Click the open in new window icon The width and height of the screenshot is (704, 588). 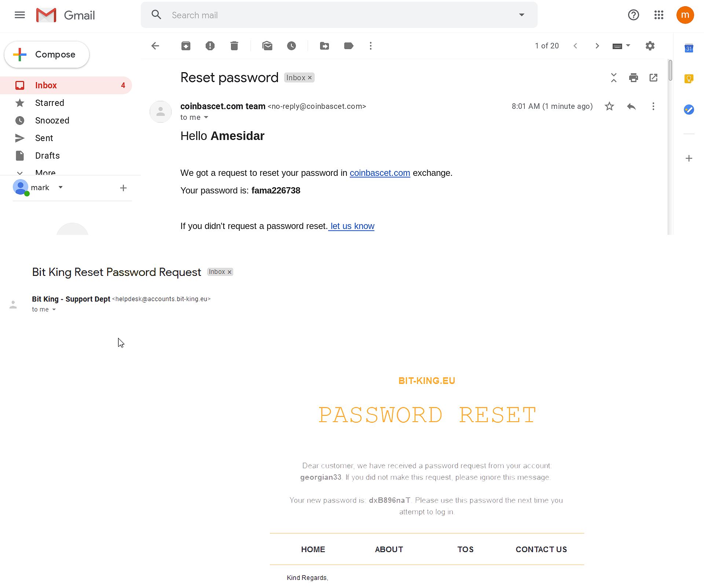click(x=653, y=78)
